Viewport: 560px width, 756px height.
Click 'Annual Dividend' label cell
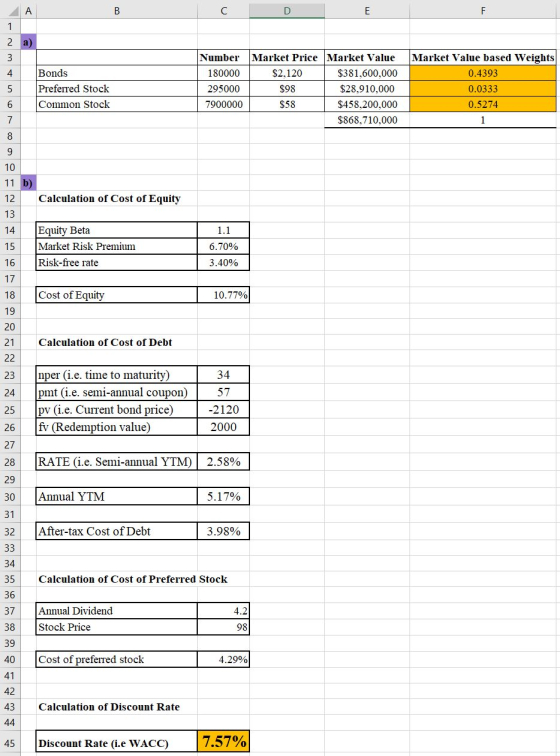click(x=117, y=611)
